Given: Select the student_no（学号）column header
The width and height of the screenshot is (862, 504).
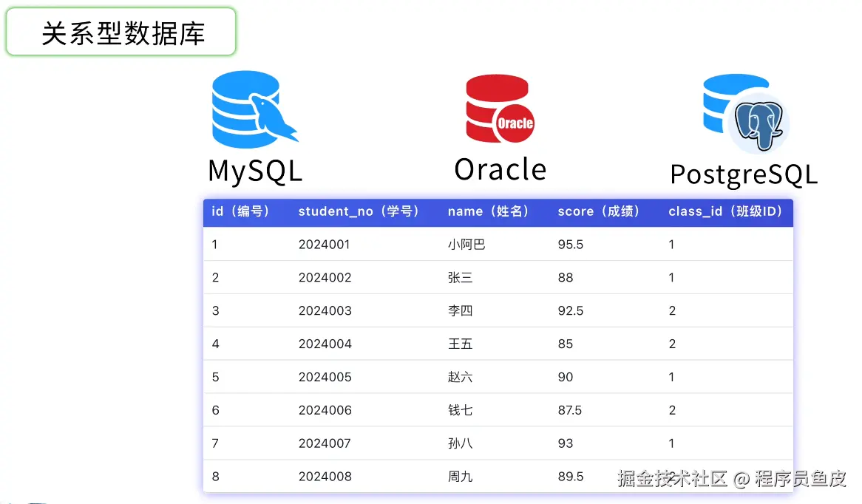Looking at the screenshot, I should click(x=359, y=211).
